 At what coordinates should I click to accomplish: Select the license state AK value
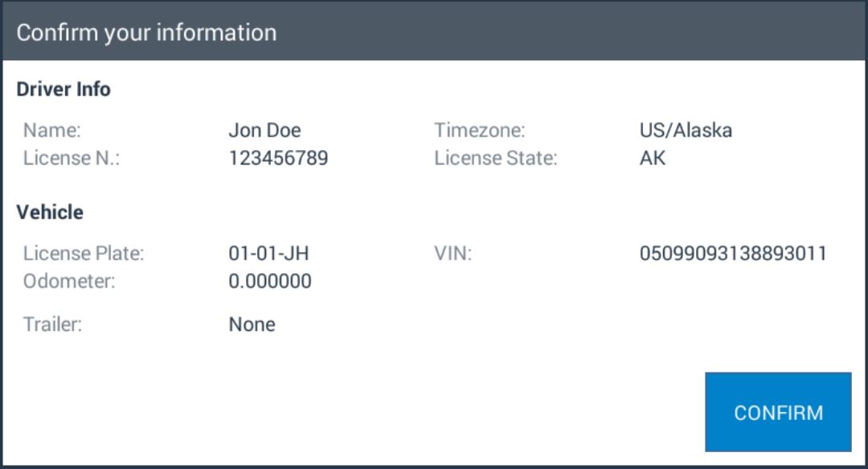pyautogui.click(x=653, y=158)
